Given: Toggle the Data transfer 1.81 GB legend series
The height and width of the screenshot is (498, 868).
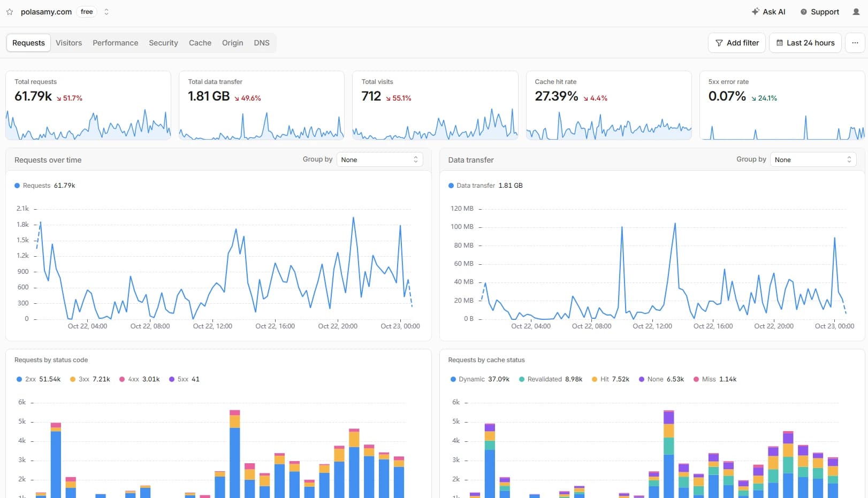Looking at the screenshot, I should (x=485, y=186).
